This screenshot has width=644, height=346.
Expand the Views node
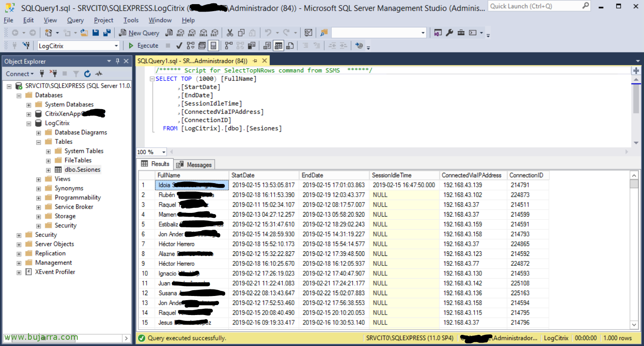tap(38, 179)
